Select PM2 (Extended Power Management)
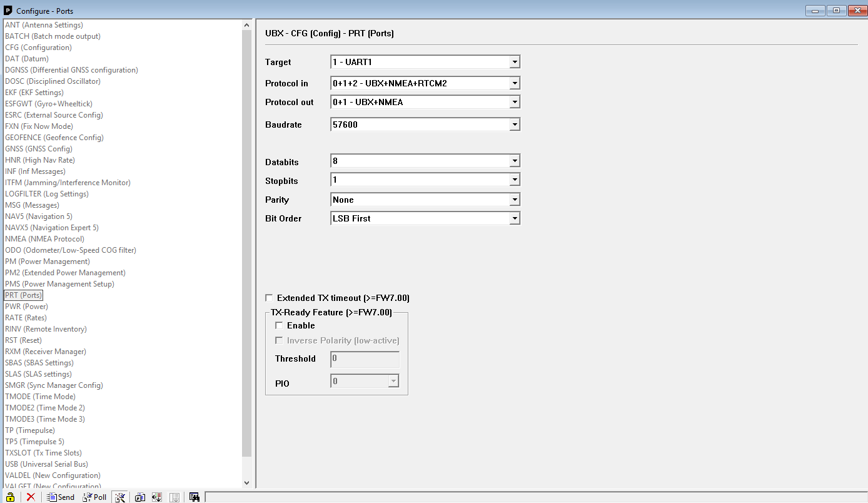Screen dimensions: 868x503 pyautogui.click(x=65, y=273)
